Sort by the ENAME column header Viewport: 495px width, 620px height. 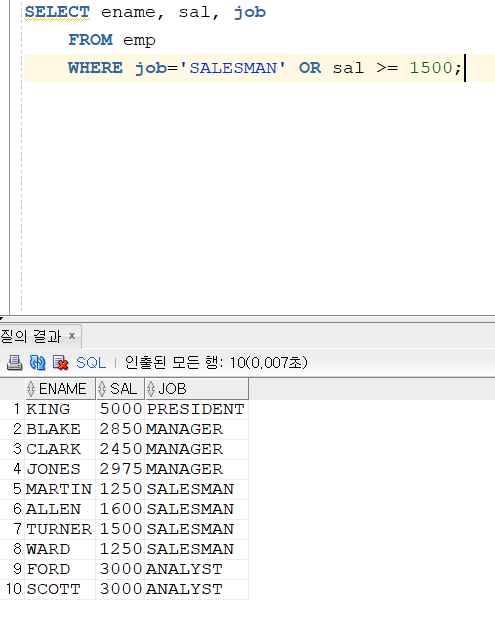(x=60, y=389)
